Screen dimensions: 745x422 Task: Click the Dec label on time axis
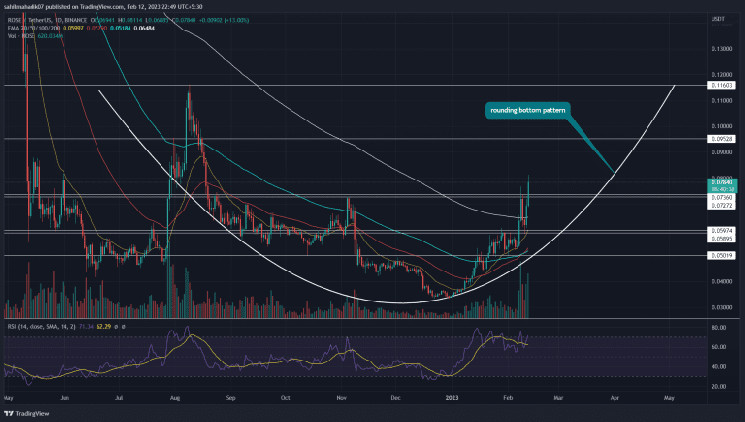[395, 398]
